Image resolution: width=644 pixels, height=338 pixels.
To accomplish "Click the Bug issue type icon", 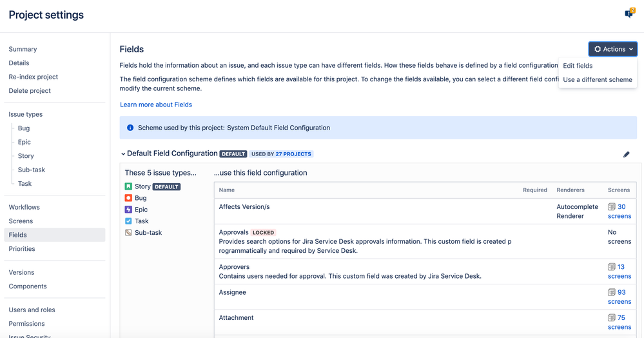I will [128, 198].
